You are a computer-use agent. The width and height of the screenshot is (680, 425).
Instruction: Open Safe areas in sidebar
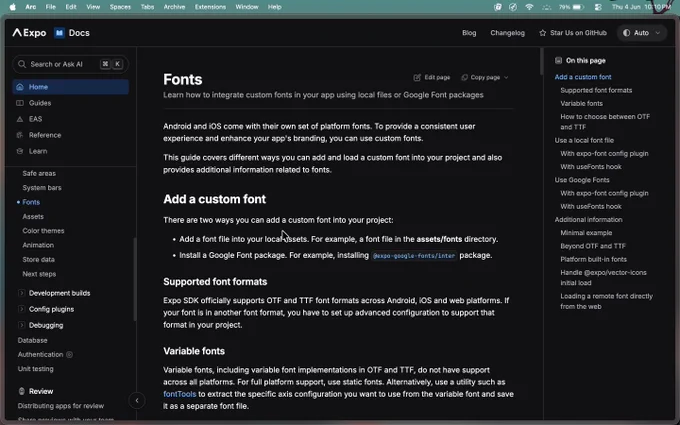click(39, 173)
